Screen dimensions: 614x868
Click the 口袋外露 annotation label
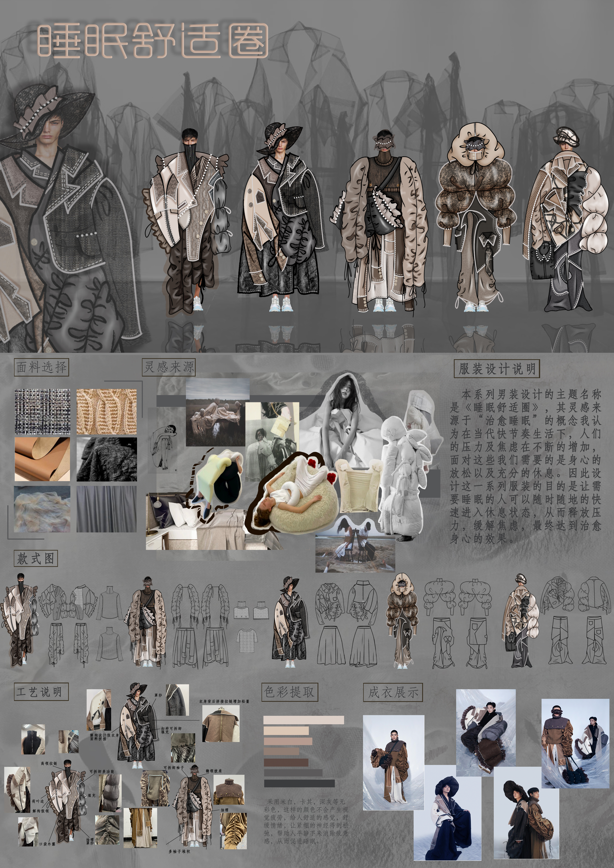pos(47,845)
